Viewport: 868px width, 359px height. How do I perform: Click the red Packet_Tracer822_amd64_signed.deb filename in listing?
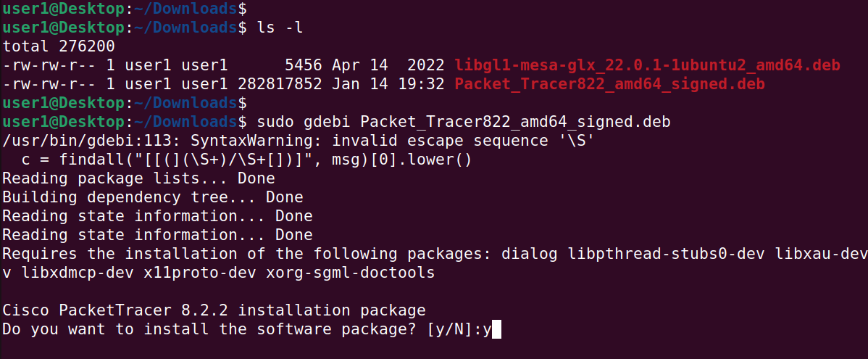pyautogui.click(x=609, y=84)
